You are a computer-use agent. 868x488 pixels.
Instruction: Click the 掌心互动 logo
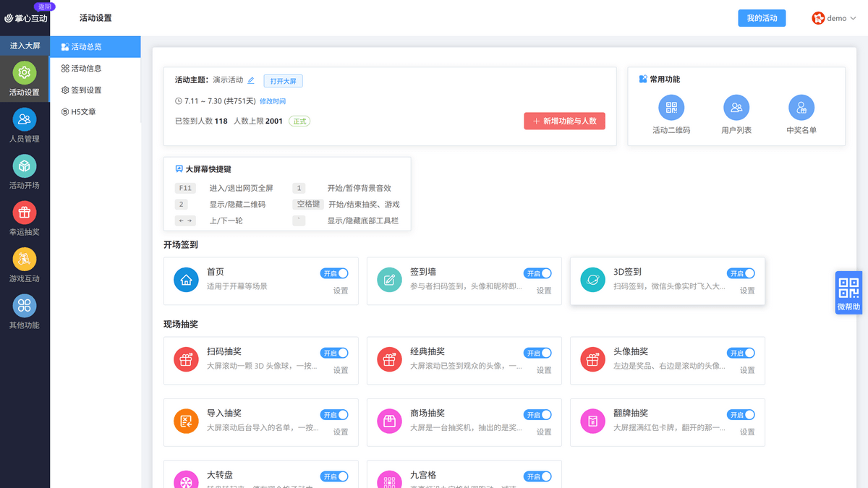coord(26,18)
